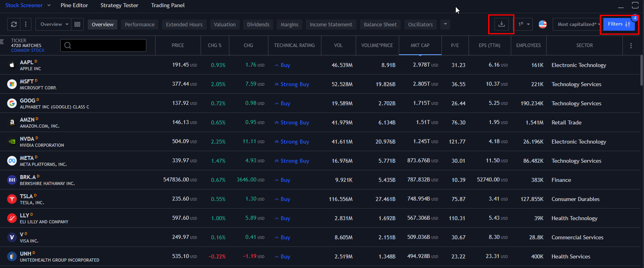
Task: Select the highlighted Overview tab
Action: (102, 24)
